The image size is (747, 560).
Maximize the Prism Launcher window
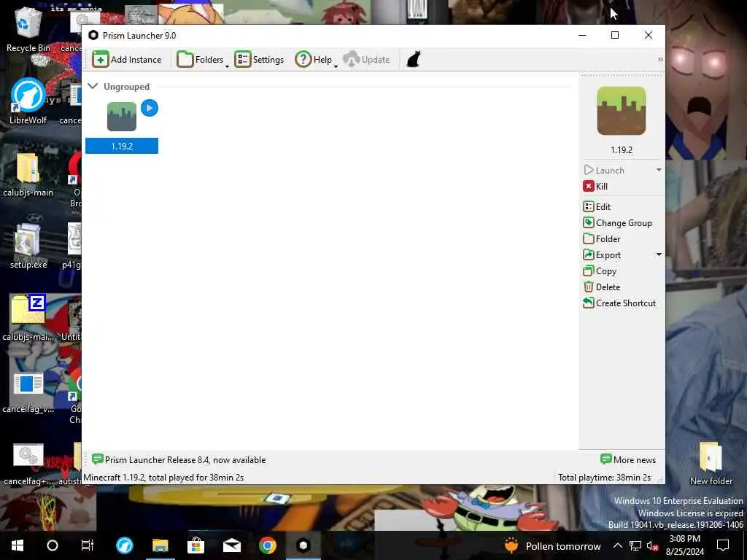615,35
